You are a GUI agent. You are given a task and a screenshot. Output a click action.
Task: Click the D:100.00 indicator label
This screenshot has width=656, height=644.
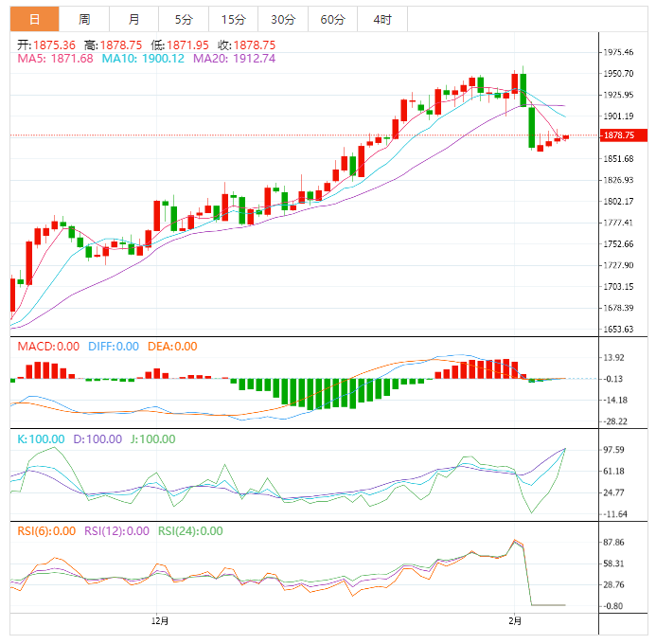(x=98, y=438)
